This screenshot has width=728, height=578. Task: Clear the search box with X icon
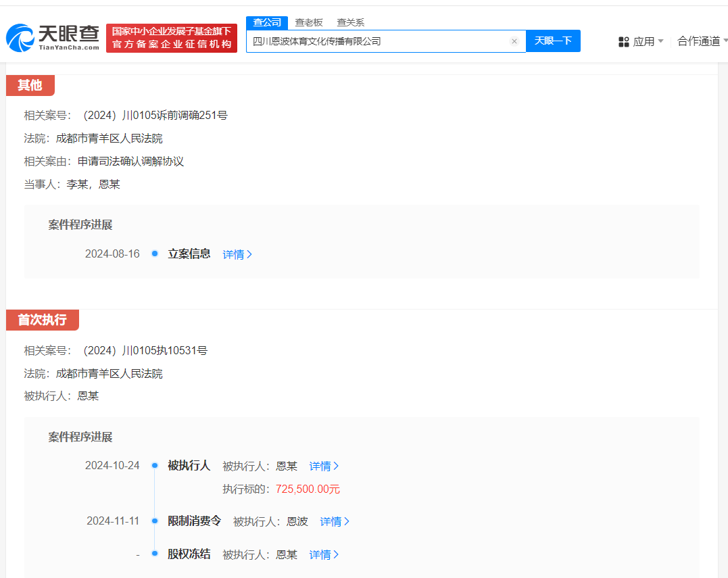(514, 41)
